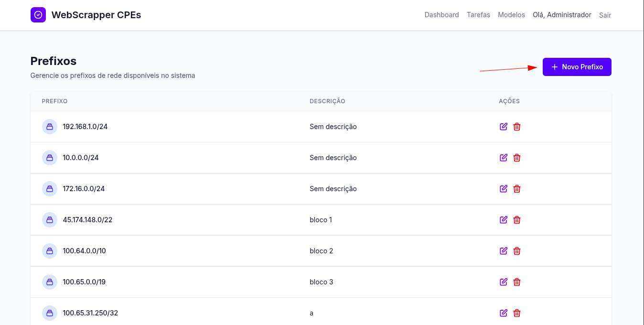Edit the 100.65.0.0/19 prefix
This screenshot has width=644, height=325.
click(x=503, y=282)
